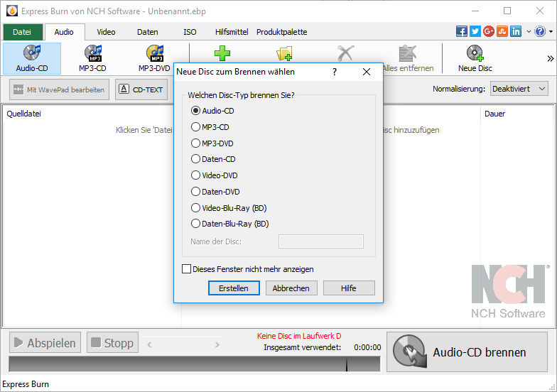Expand the toolbar overflow chevron
The image size is (557, 392).
pyautogui.click(x=550, y=58)
